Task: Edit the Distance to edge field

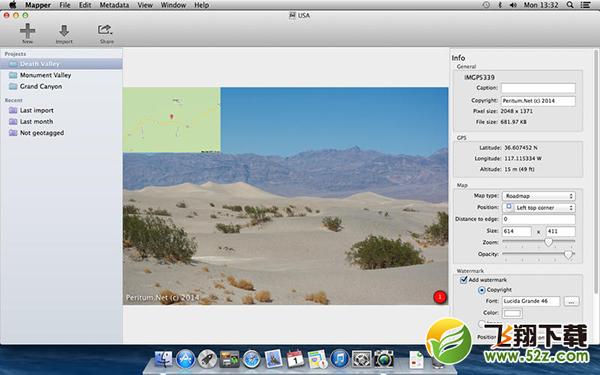Action: [538, 219]
